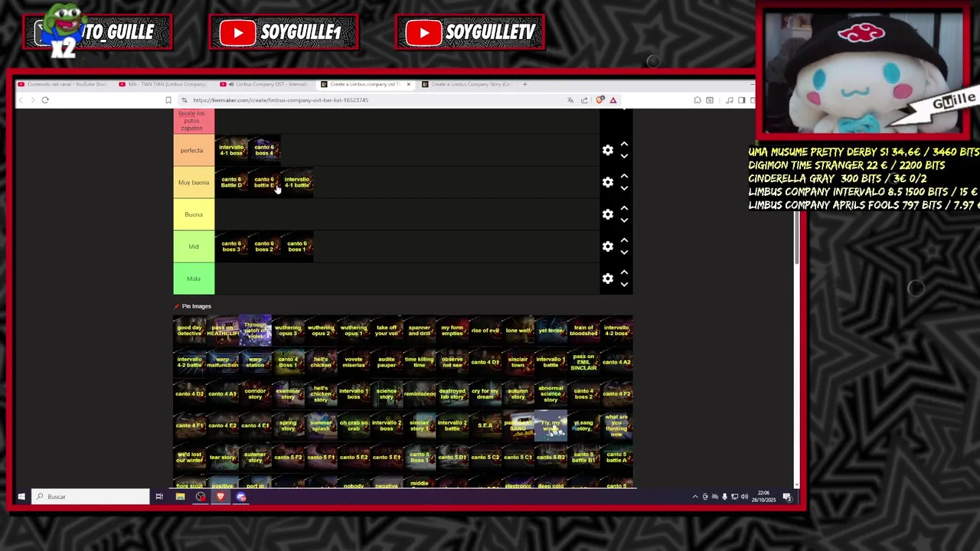
Task: Pick the 'spanner and drill' image
Action: pos(420,331)
